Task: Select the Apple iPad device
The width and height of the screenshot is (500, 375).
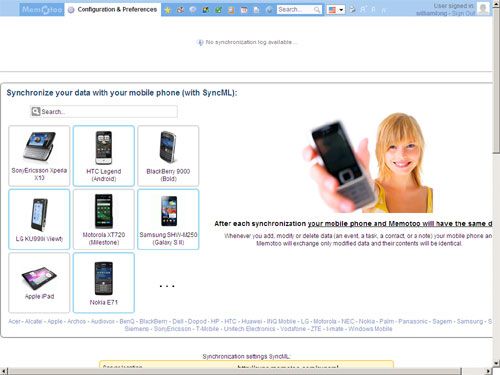Action: click(x=39, y=283)
